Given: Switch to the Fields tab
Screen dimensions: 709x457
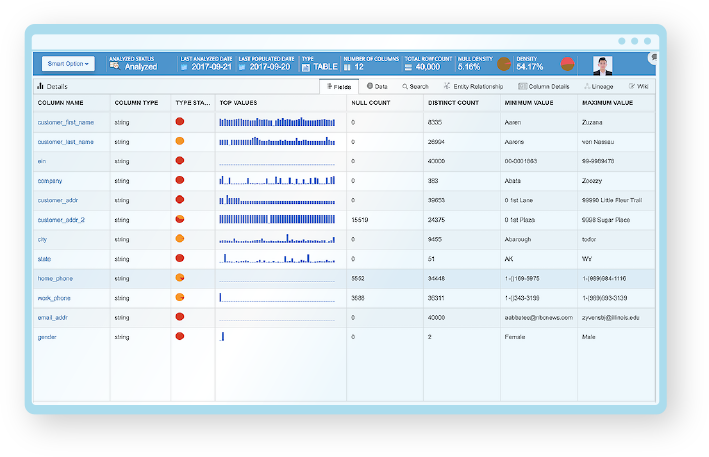Looking at the screenshot, I should (339, 86).
